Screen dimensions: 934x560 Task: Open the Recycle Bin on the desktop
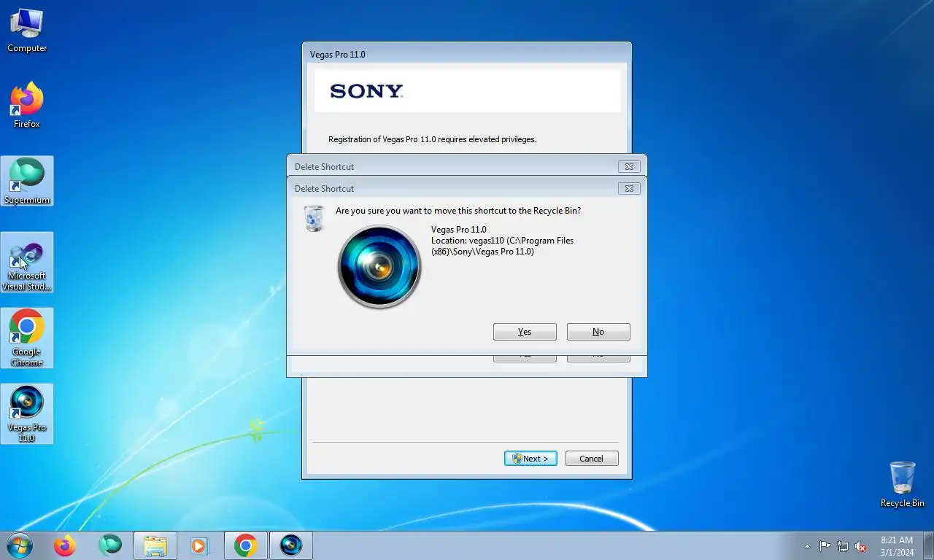(x=902, y=484)
